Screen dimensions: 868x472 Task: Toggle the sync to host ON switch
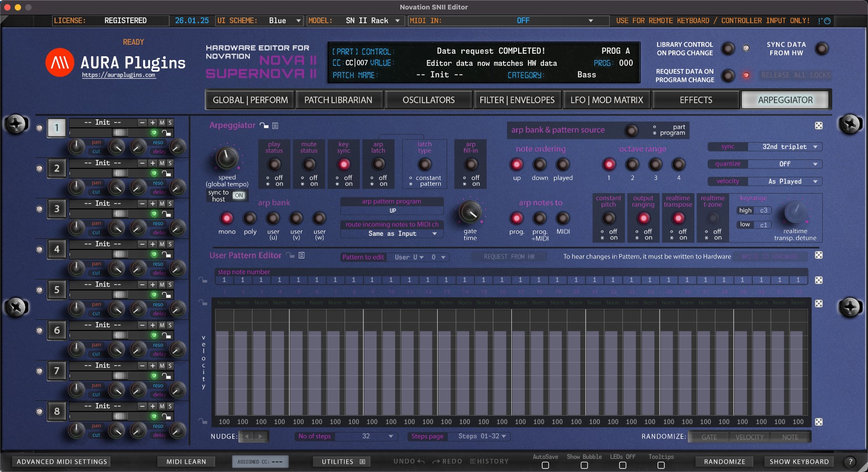239,195
